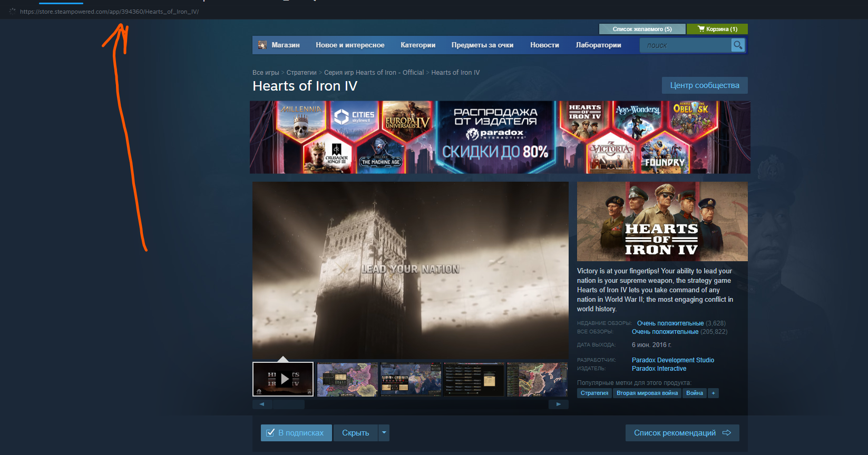Click the right arrow of thumbnail scroller
Image resolution: width=868 pixels, height=455 pixels.
tap(559, 404)
